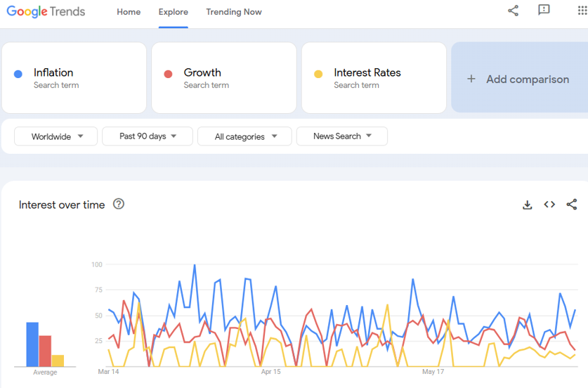Open the Google apps grid icon
Screen dimensions: 588x388
tap(582, 11)
